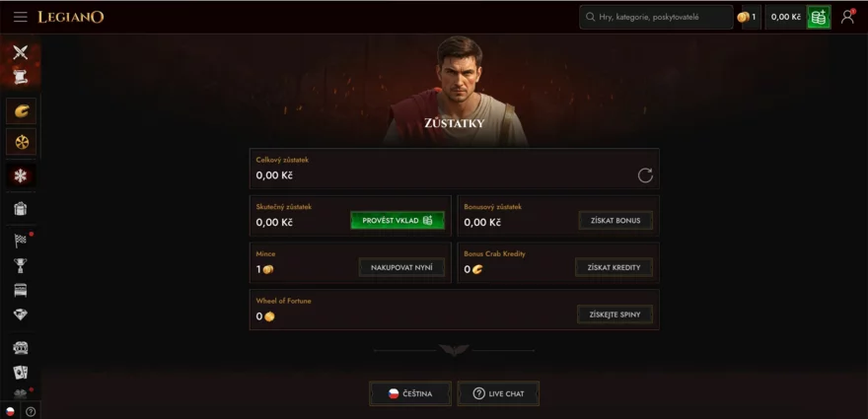Click the green deposit coins icon in header

click(818, 17)
